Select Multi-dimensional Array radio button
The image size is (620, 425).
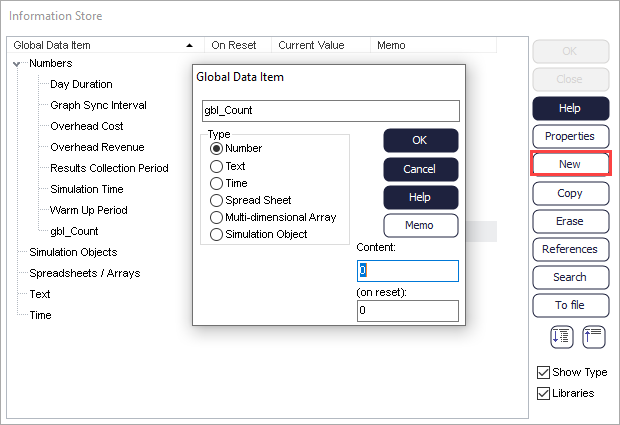[216, 217]
